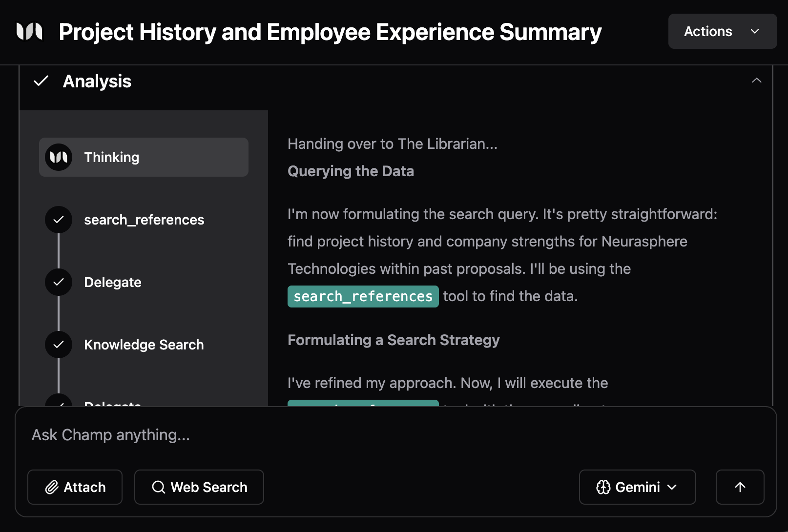Click the brain icon on Gemini selector

pos(603,487)
